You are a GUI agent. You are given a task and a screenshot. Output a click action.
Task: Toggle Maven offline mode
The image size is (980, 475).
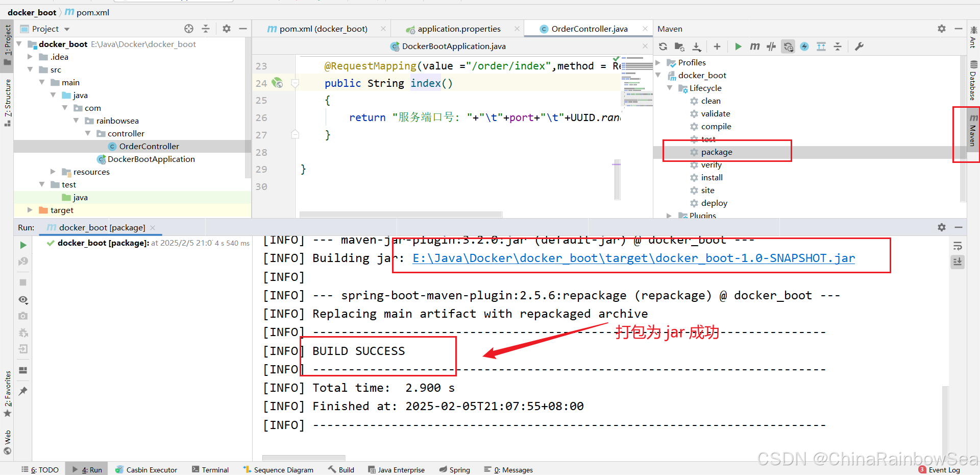[x=771, y=46]
